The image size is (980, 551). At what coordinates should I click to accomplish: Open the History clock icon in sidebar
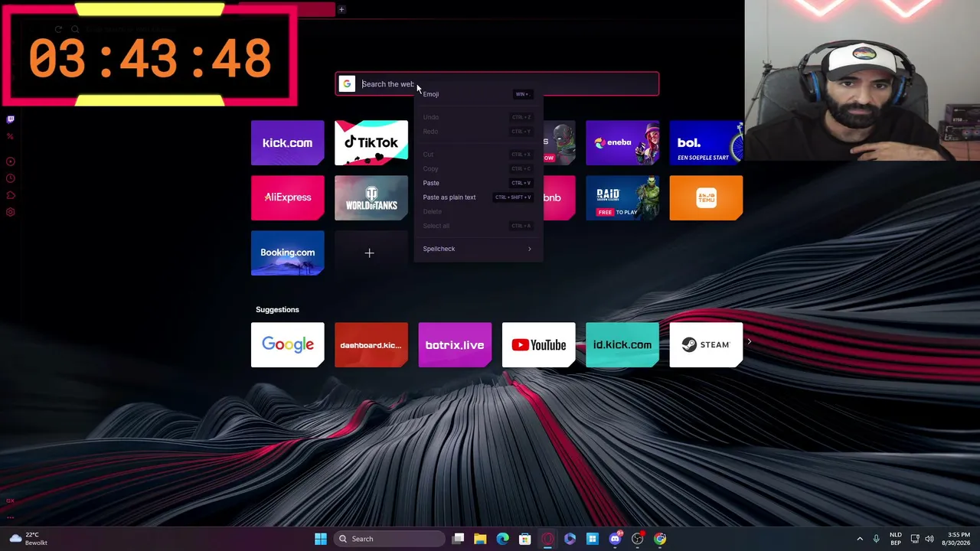pyautogui.click(x=11, y=178)
